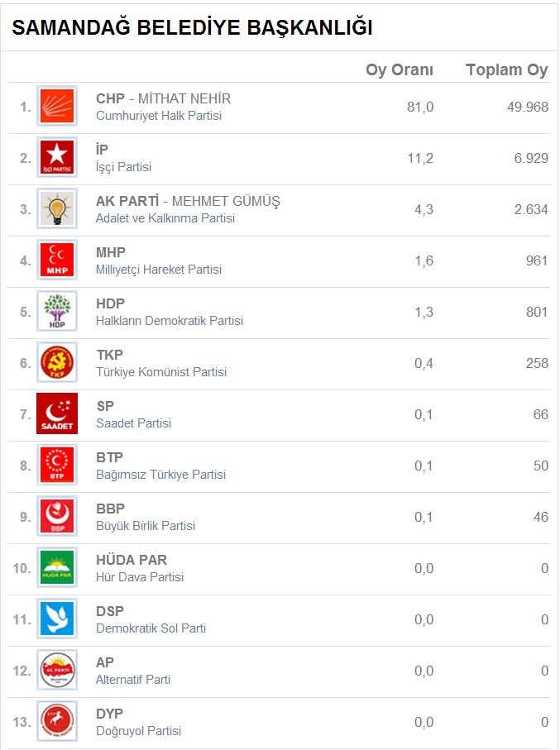Image resolution: width=560 pixels, height=750 pixels.
Task: Click the HÜDA PAR green logo
Action: pyautogui.click(x=57, y=568)
